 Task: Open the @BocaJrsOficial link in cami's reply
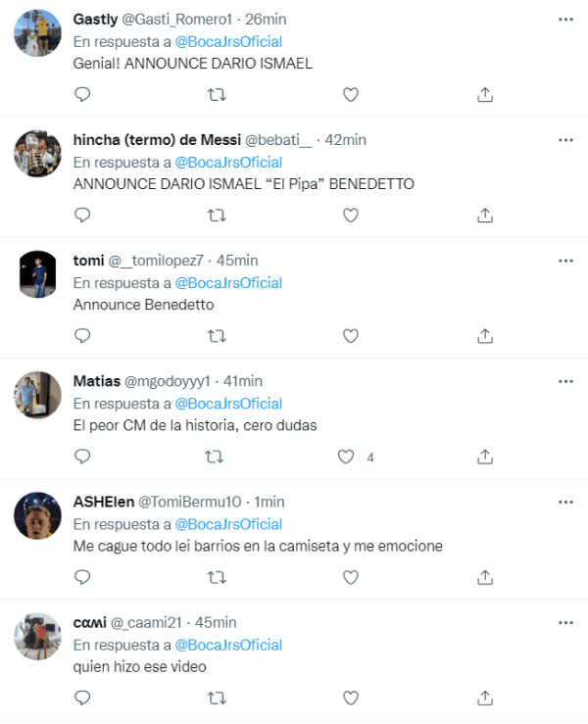coord(228,645)
